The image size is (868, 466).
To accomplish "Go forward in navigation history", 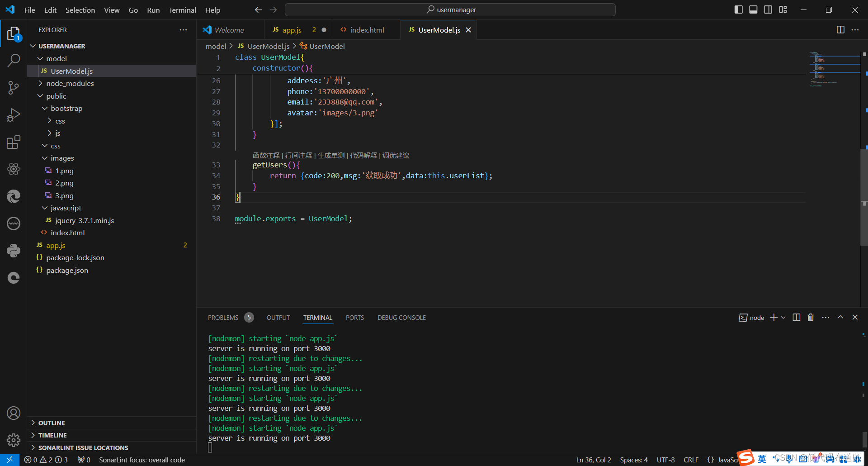I will [274, 10].
